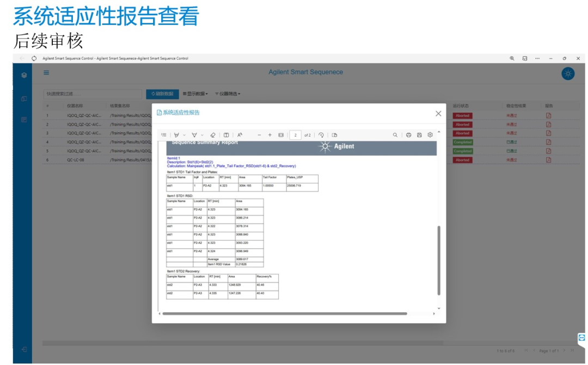The width and height of the screenshot is (588, 365).
Task: Click the main page horizontal scrollbar
Action: [243, 343]
